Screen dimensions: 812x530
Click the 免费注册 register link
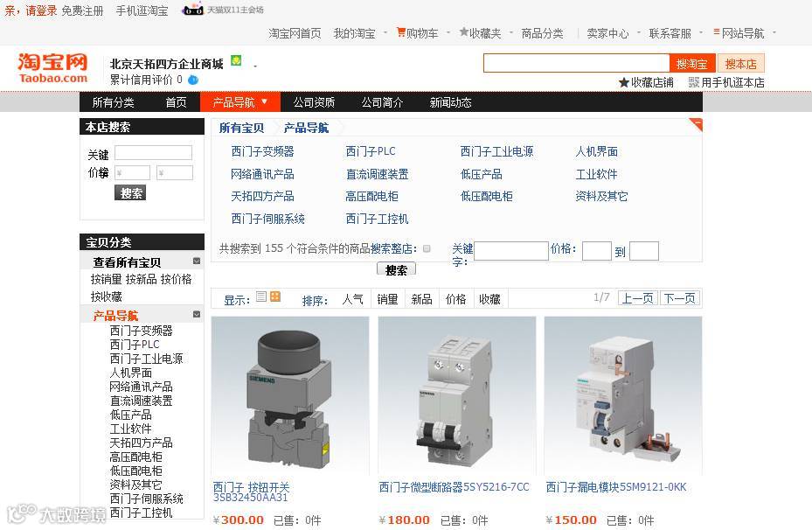[x=82, y=10]
